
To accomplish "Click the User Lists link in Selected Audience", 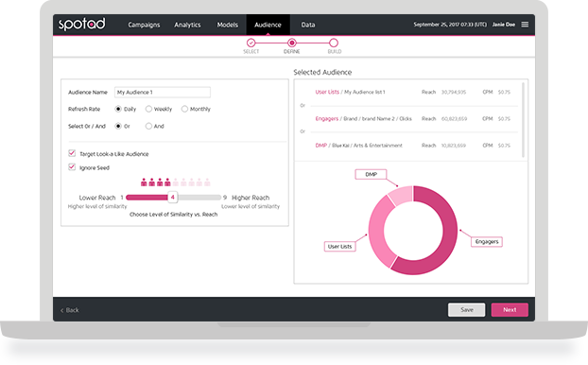I will point(327,92).
